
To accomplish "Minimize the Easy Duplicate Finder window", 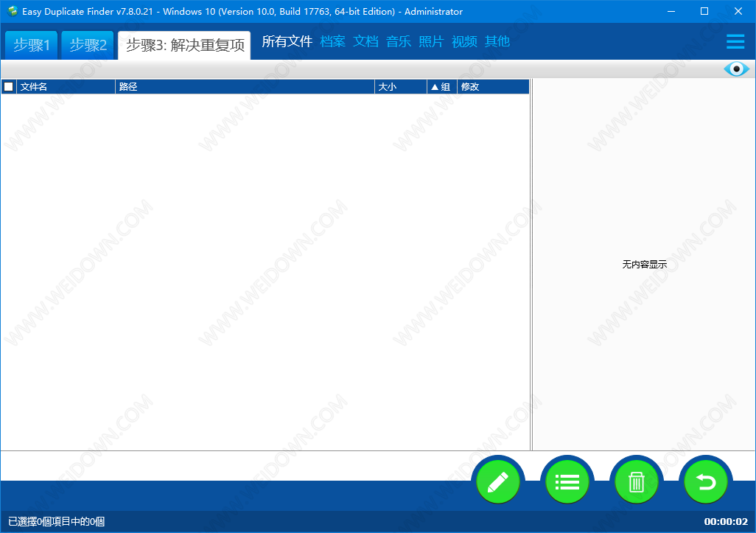I will click(671, 11).
